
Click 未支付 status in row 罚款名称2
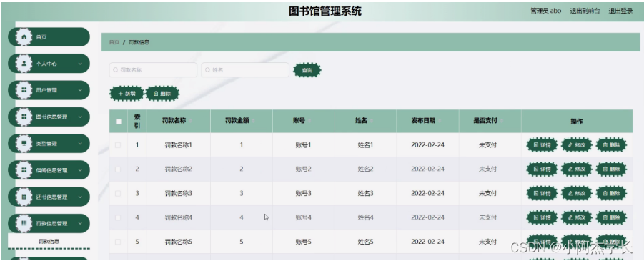click(x=487, y=169)
